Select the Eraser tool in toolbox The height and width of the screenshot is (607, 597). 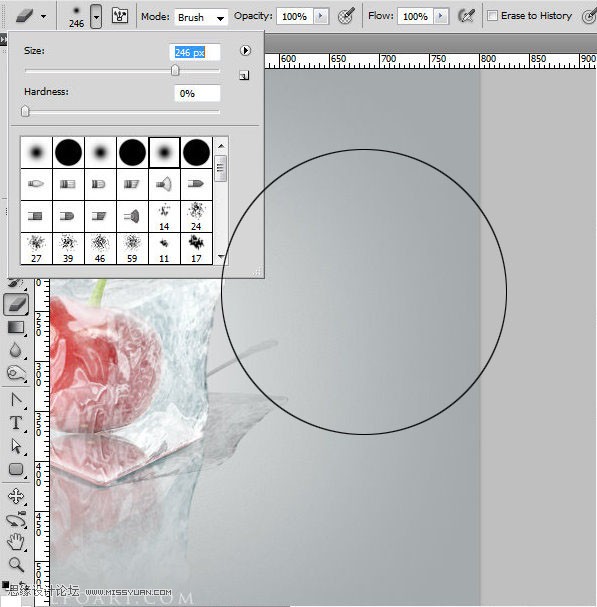coord(16,304)
